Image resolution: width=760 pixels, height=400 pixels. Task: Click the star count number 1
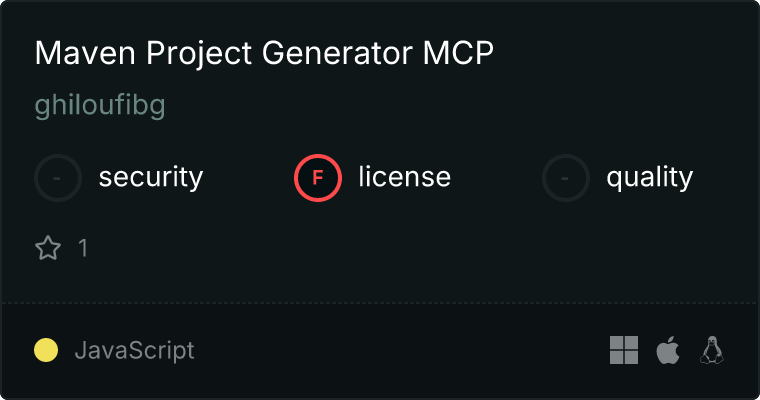83,248
